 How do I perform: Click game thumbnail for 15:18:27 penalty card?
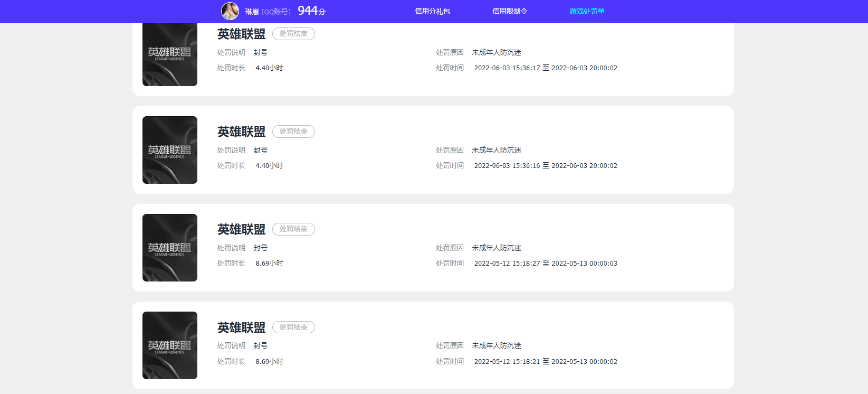(170, 248)
